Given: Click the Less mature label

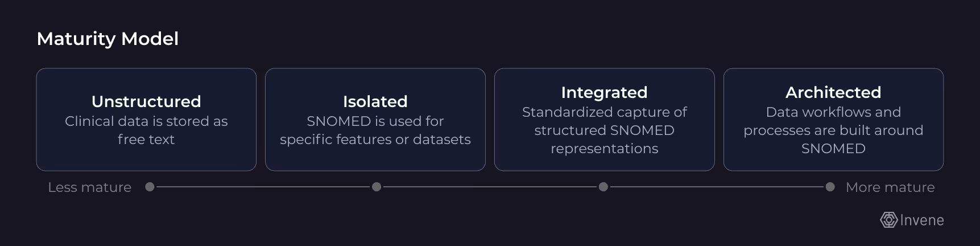Looking at the screenshot, I should tap(90, 187).
